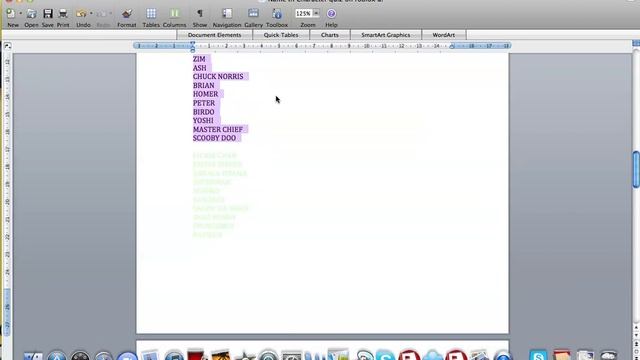Screen dimensions: 640x360
Task: Open the New document dropdown arrow
Action: pyautogui.click(x=20, y=13)
